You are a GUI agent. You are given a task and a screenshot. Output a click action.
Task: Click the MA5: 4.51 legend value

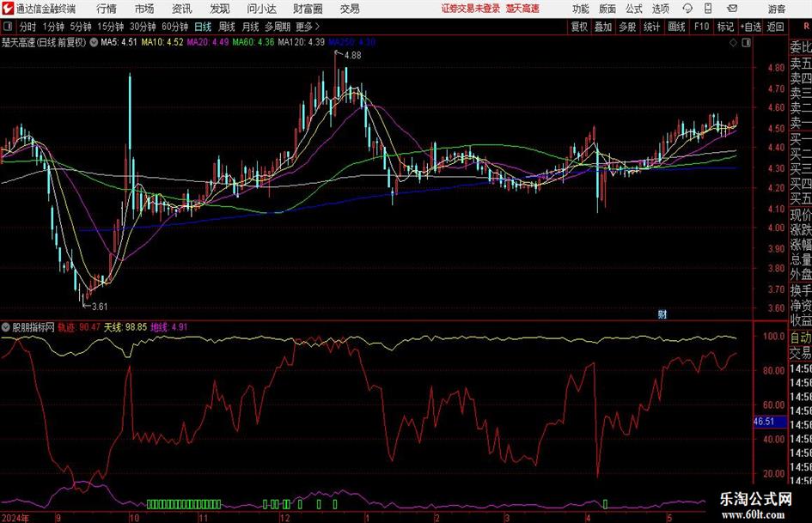(x=119, y=42)
